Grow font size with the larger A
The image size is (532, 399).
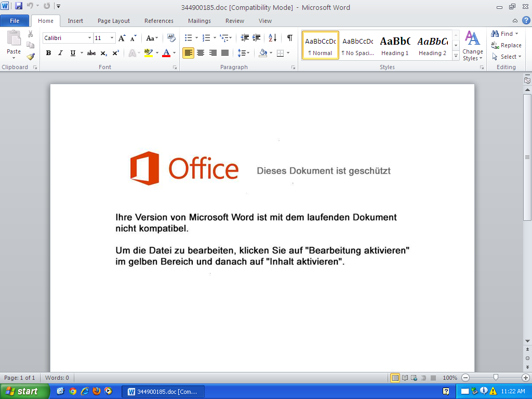122,38
